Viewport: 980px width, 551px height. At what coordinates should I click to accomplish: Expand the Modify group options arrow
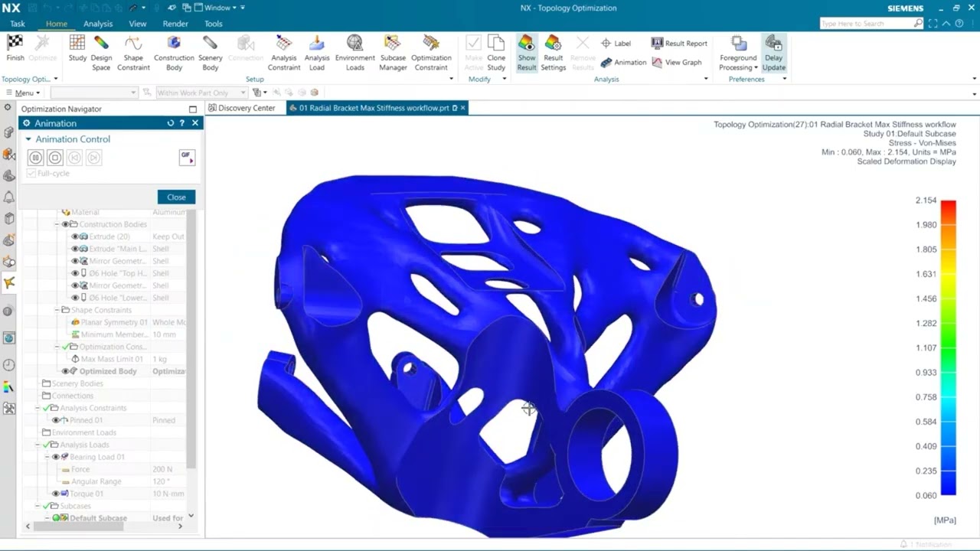pos(504,79)
